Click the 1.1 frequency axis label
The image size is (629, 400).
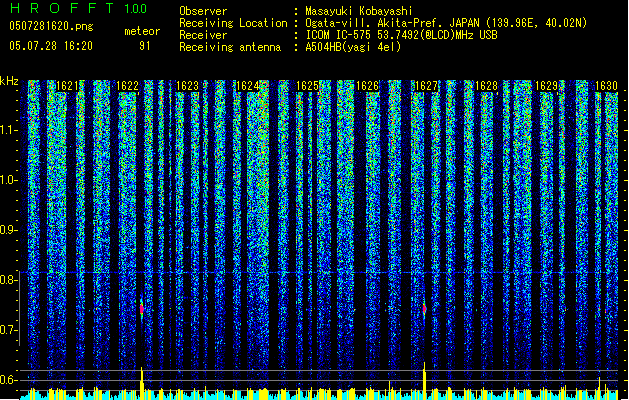point(8,130)
